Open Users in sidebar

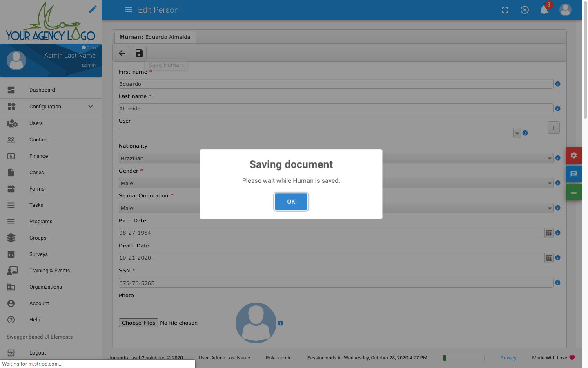(51, 123)
